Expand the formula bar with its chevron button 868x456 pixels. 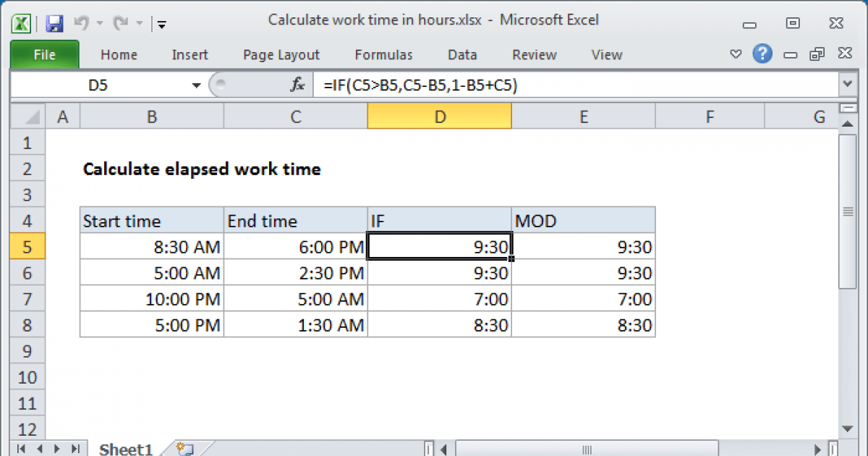click(x=847, y=85)
